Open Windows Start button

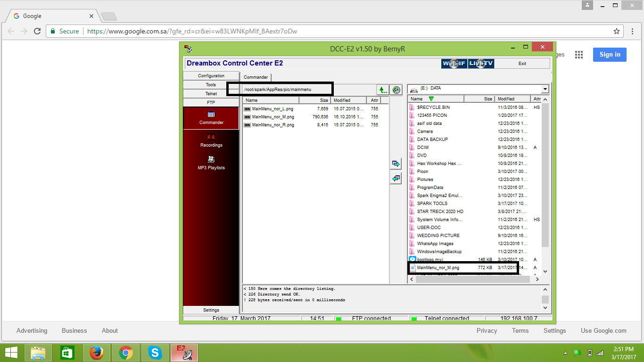pos(11,353)
